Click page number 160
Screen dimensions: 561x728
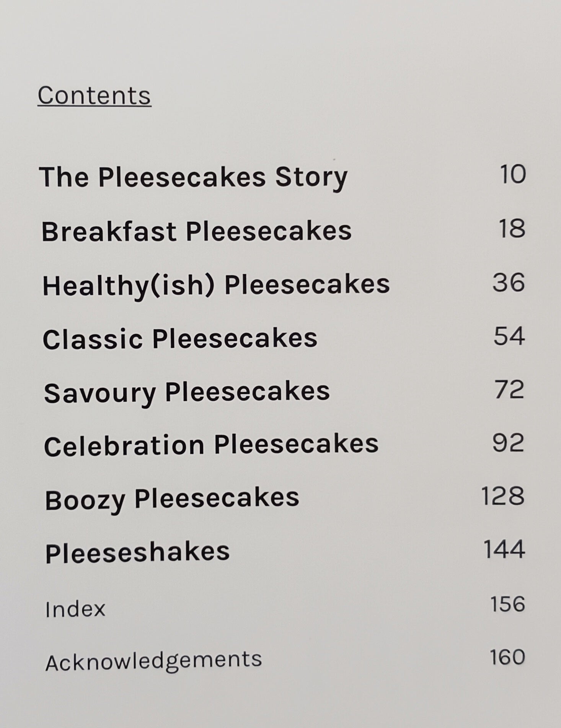[507, 657]
